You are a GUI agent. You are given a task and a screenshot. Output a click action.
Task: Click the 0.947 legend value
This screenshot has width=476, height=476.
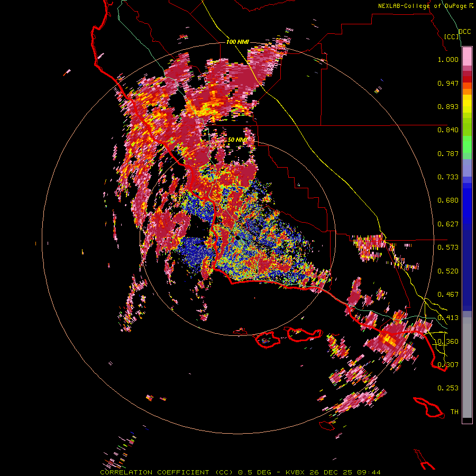tap(448, 83)
